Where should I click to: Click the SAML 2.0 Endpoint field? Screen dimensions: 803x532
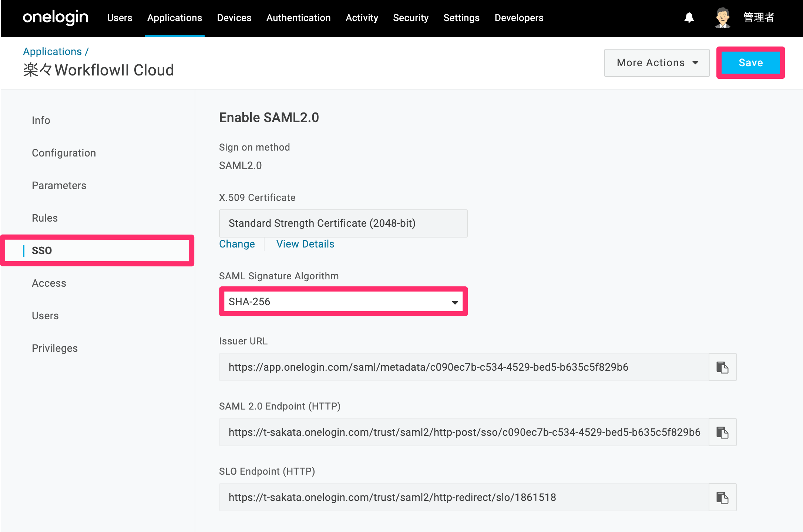pyautogui.click(x=464, y=432)
